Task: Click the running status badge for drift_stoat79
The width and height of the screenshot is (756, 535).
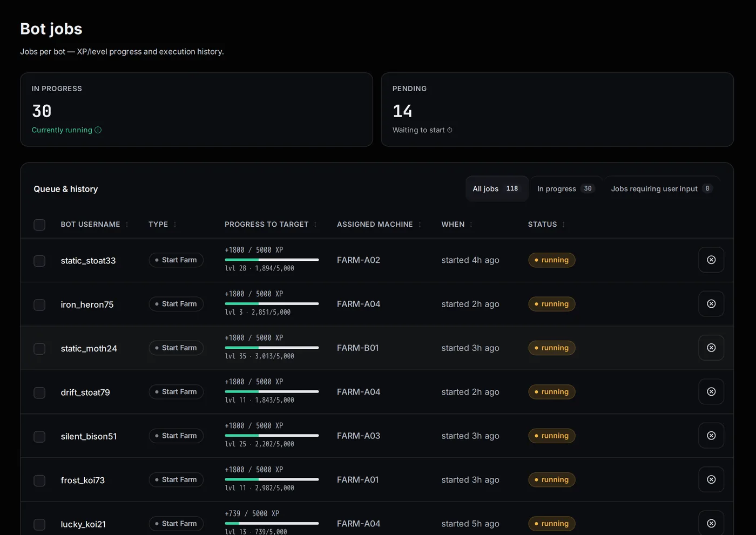Action: coord(552,391)
